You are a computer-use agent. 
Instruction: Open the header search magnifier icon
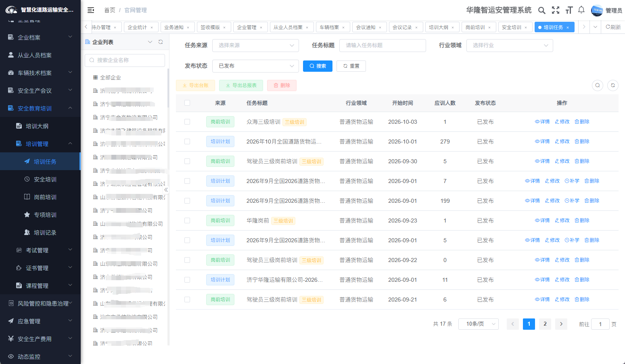pyautogui.click(x=542, y=10)
